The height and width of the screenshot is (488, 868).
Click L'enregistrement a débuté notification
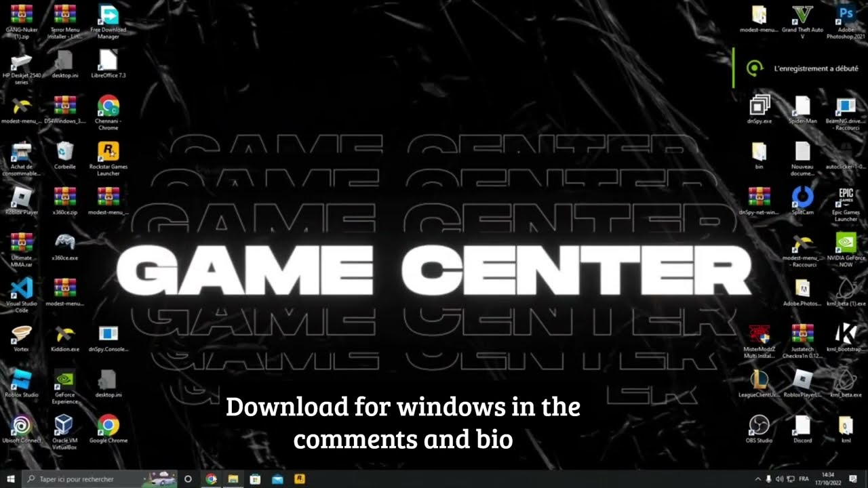point(801,68)
